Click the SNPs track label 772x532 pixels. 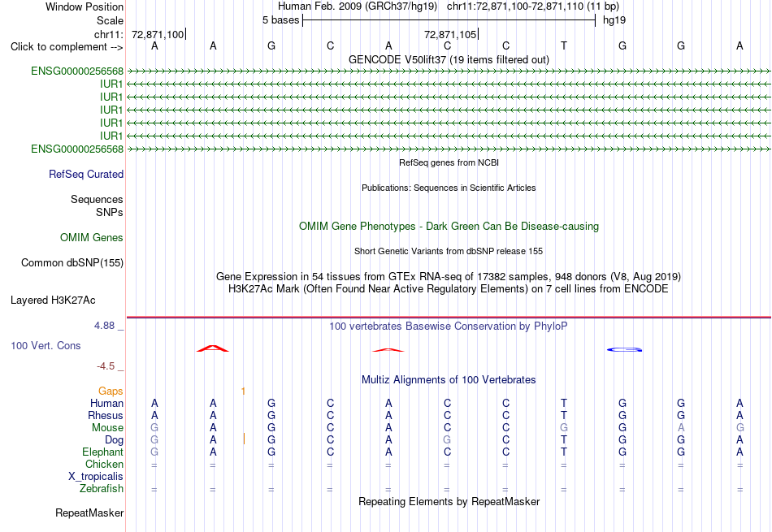[x=110, y=212]
